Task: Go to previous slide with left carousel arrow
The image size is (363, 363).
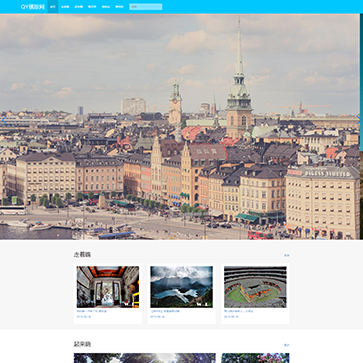Action: 4,120
